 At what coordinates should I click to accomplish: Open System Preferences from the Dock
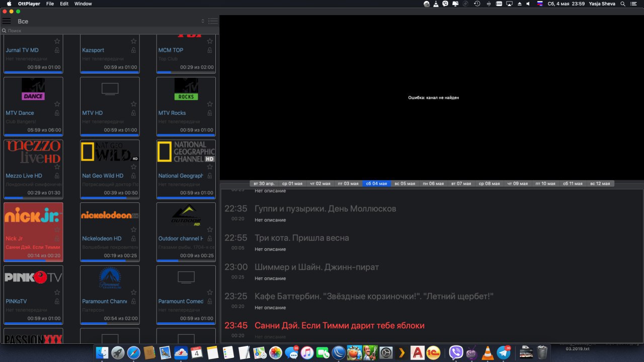coord(386,352)
